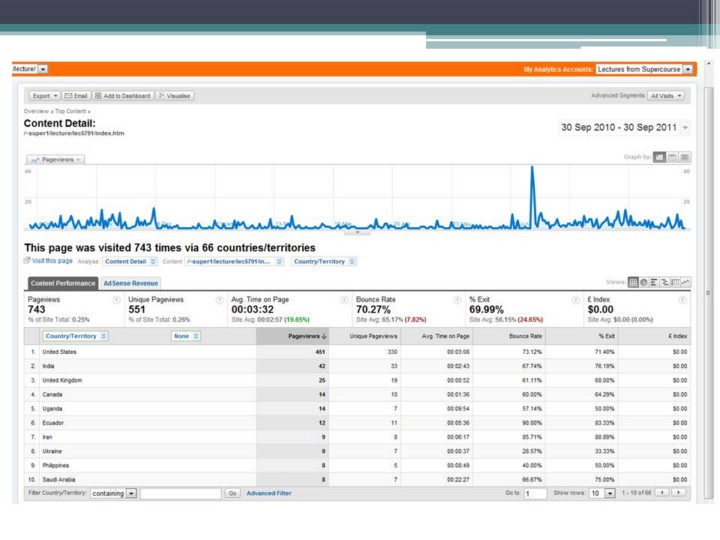720x540 pixels.
Task: Select the daily Graph by view icon
Action: tap(660, 157)
